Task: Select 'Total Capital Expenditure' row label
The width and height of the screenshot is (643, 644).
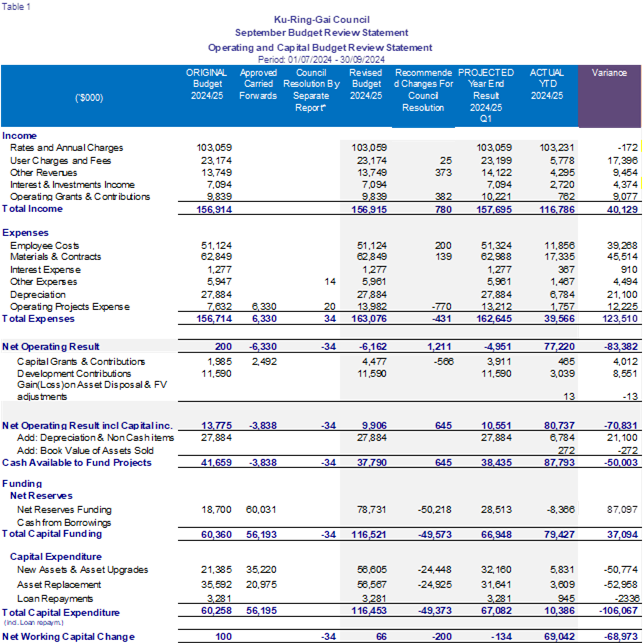Action: (61, 613)
